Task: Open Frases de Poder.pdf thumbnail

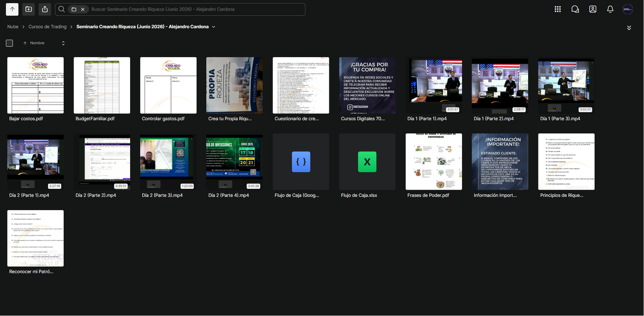Action: point(434,162)
